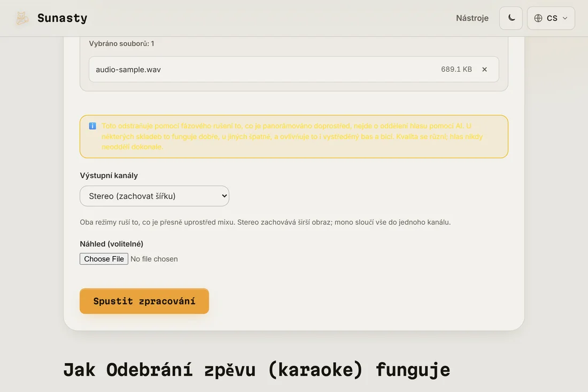588x392 pixels.
Task: Click the Náhled (volitelné) label
Action: pos(111,244)
